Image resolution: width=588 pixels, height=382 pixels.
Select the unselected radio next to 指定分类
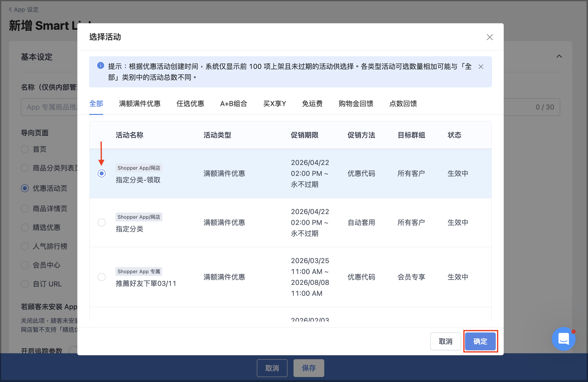(x=102, y=222)
